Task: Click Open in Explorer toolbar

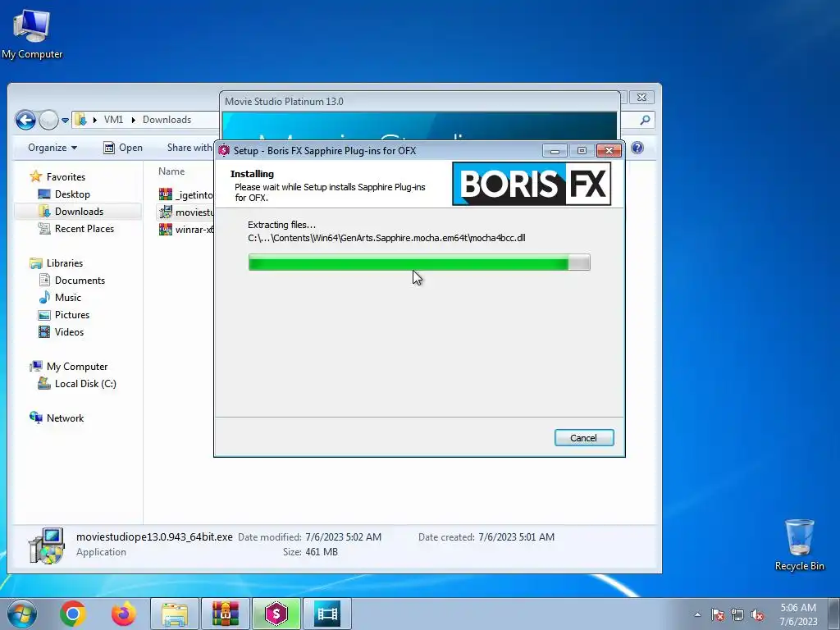Action: pos(123,148)
